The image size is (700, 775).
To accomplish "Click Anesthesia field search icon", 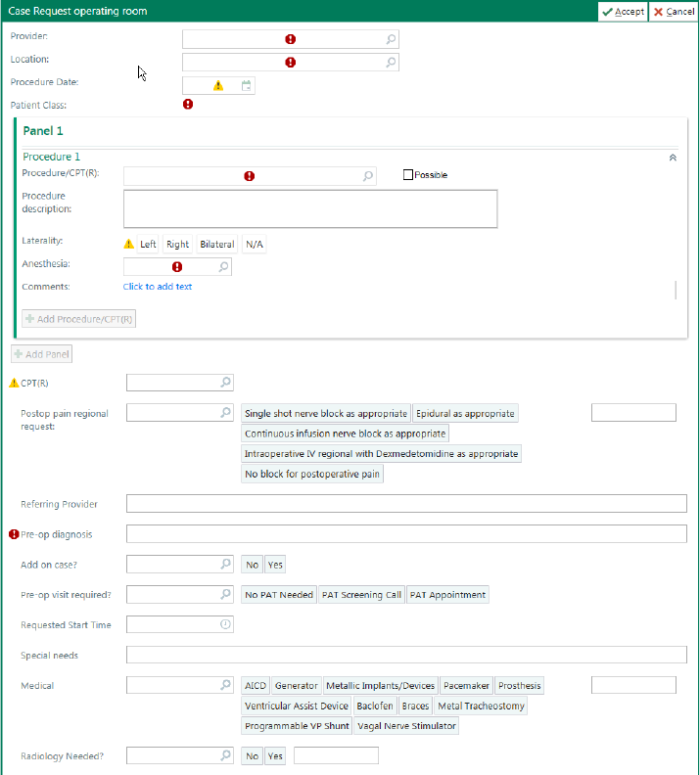I will click(223, 267).
